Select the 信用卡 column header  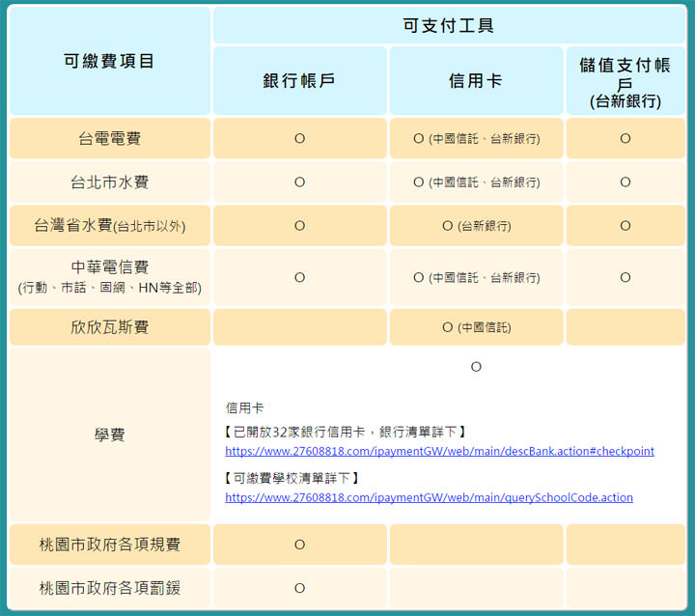(x=476, y=81)
